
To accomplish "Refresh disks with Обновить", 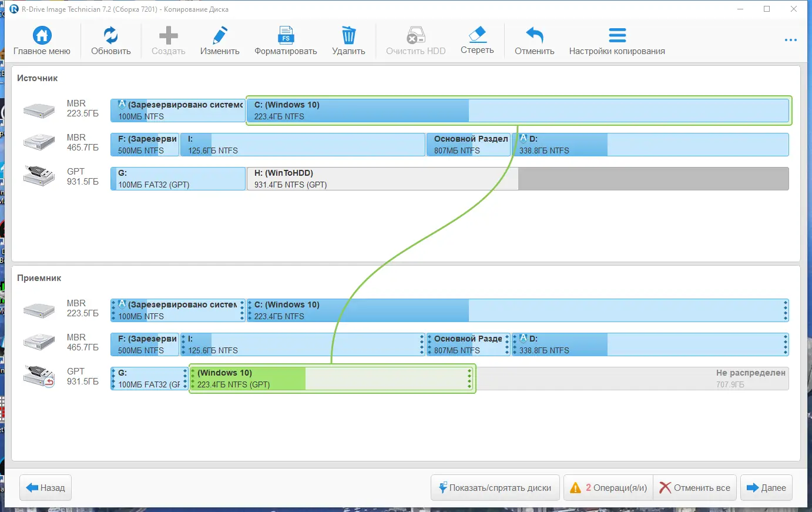I will 110,35.
